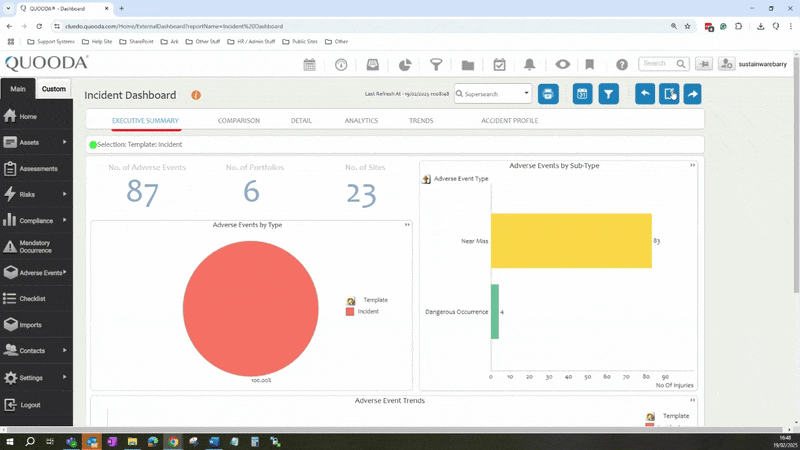Open the Help Site bookmark folder
The image size is (800, 450).
97,42
